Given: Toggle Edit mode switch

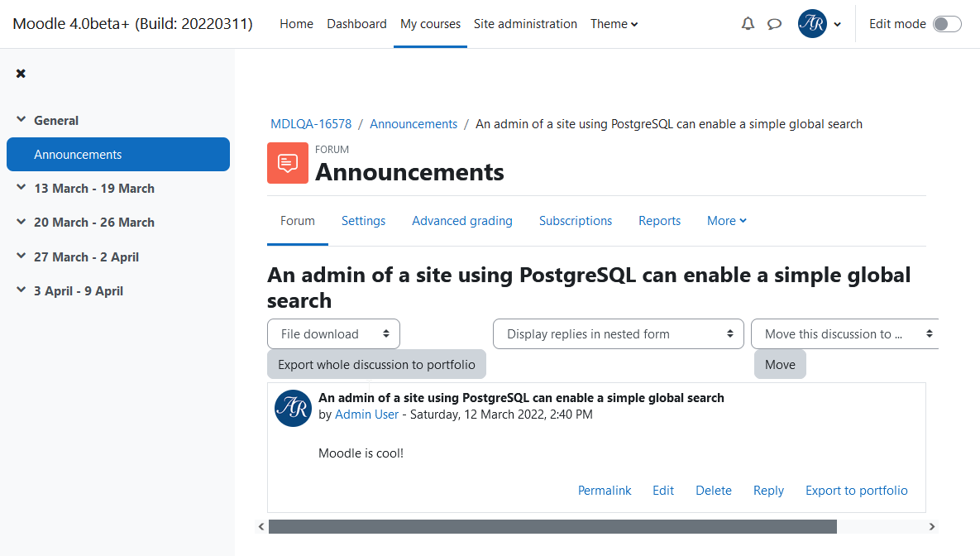Looking at the screenshot, I should [x=947, y=24].
